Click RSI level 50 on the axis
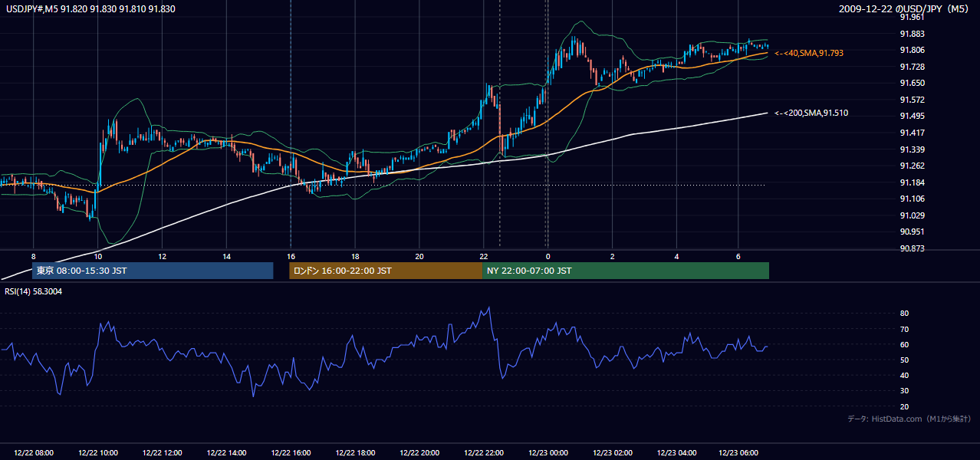980x460 pixels. click(x=904, y=360)
